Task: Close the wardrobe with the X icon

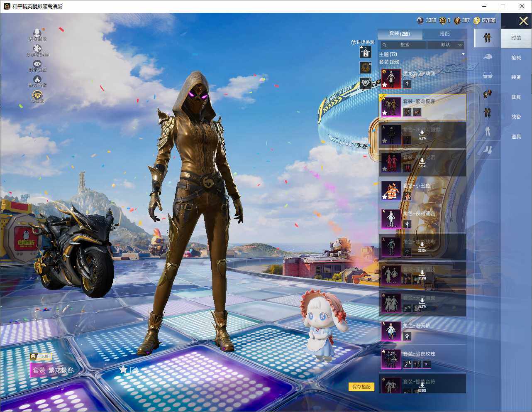Action: click(x=523, y=21)
